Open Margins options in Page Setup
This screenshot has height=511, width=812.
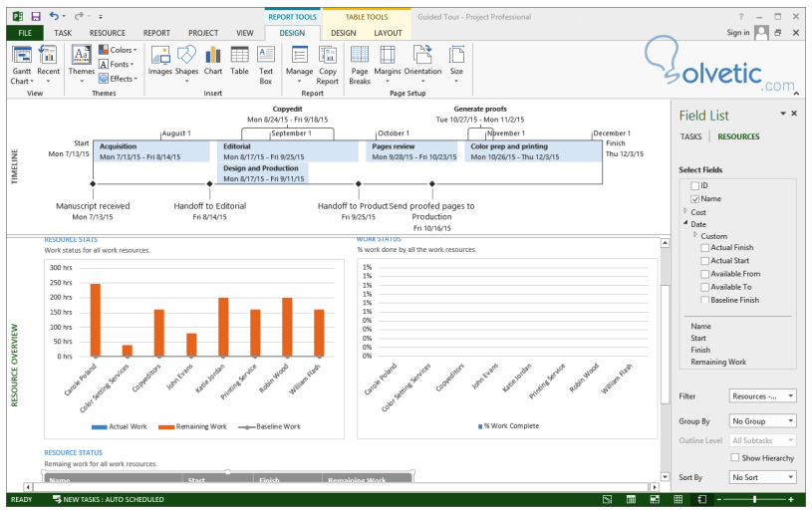pos(388,63)
